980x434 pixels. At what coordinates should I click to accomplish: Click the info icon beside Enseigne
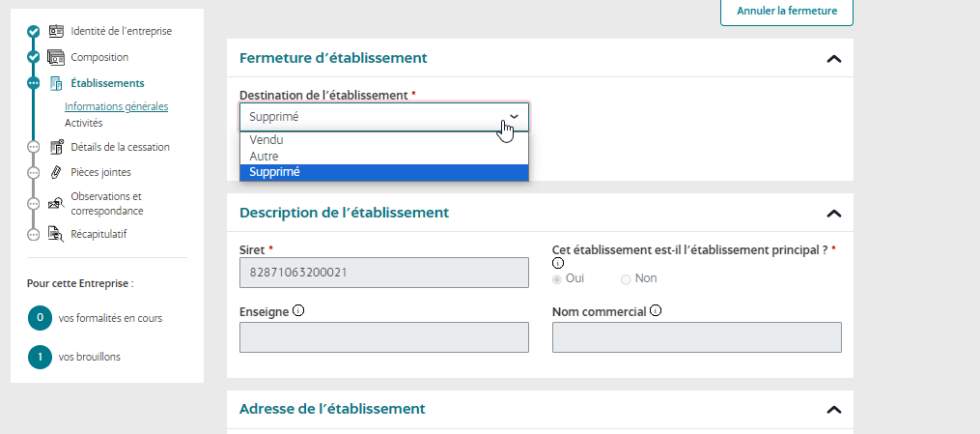298,311
